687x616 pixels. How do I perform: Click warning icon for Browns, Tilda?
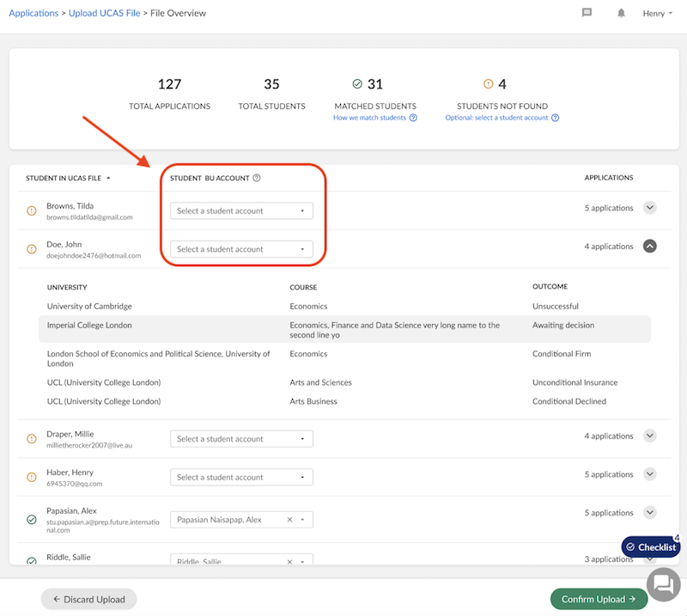click(x=32, y=210)
